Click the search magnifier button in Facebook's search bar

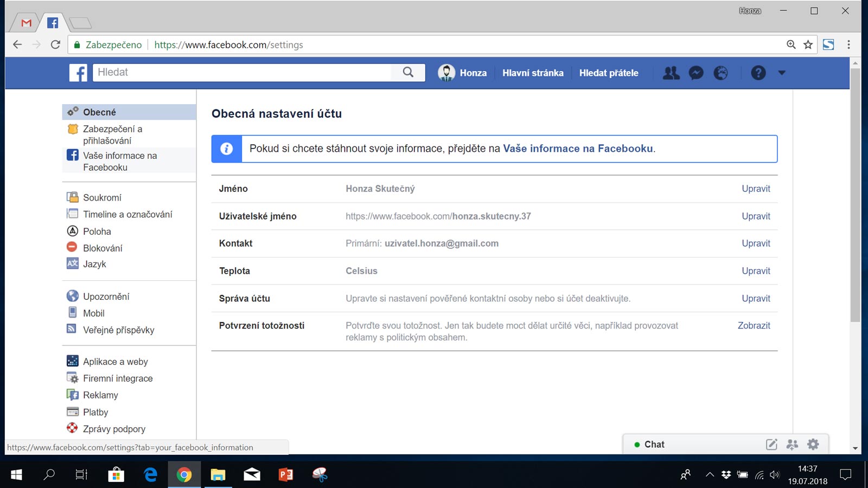408,72
